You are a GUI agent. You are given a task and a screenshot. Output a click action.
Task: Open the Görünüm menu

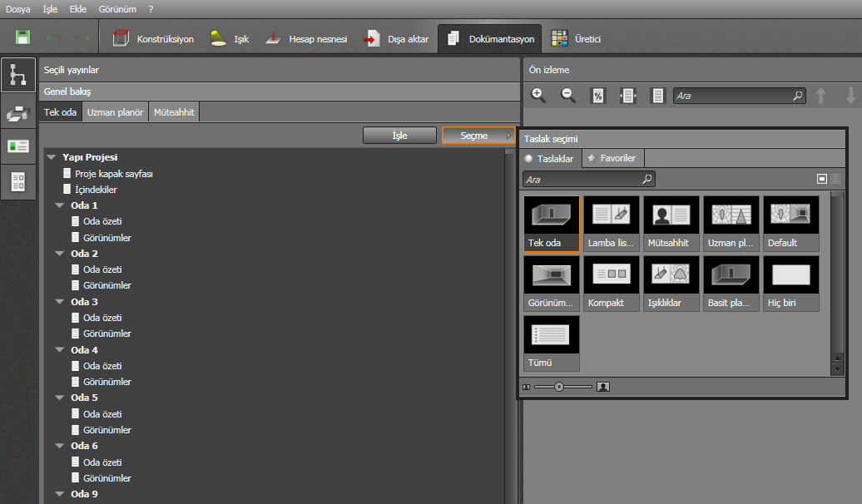116,8
